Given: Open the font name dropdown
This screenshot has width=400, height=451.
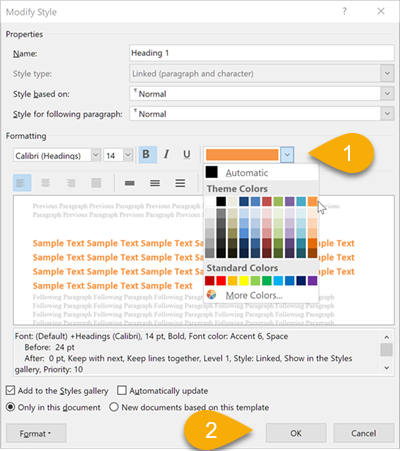Looking at the screenshot, I should pos(96,155).
